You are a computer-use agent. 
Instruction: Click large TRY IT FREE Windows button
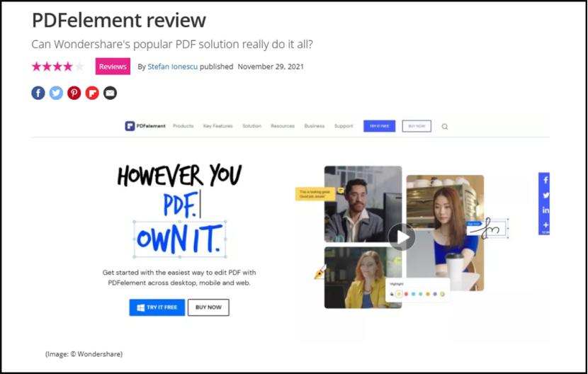coord(157,307)
